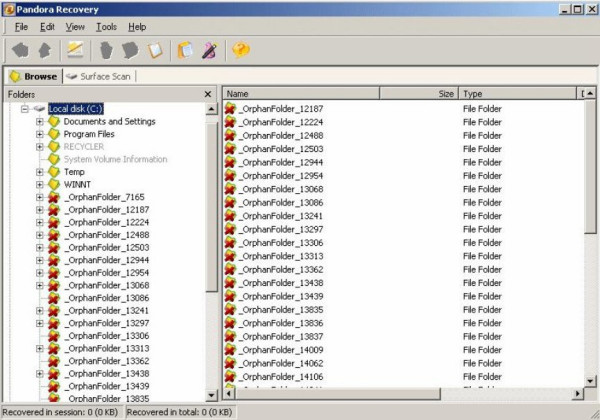
Task: Click the notepad with pen toolbar icon
Action: point(209,50)
